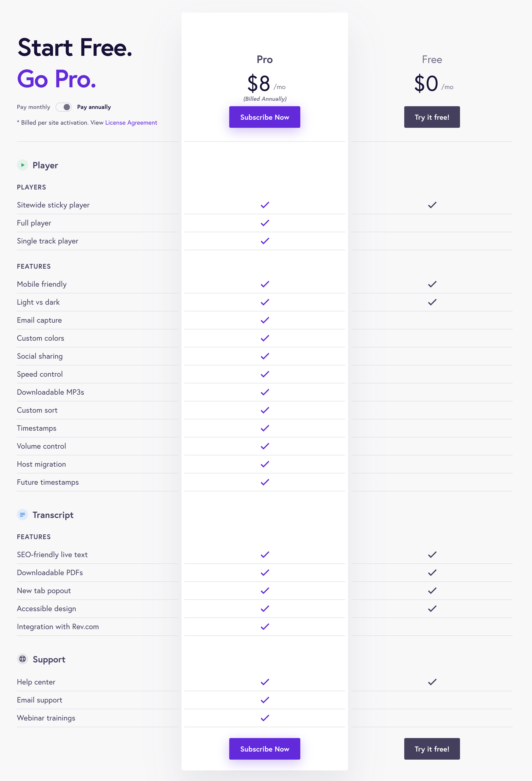Click the blue Transcript lines icon

pos(22,515)
